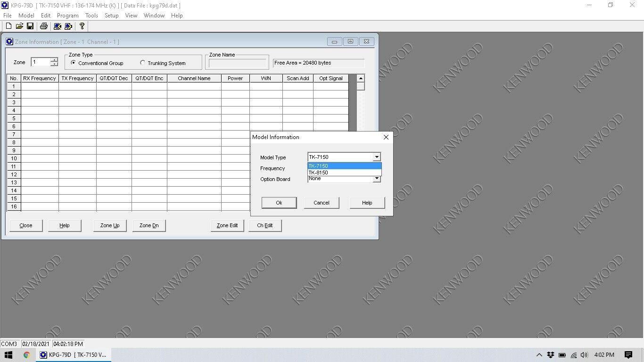The image size is (644, 362).
Task: Write data to the radio toolbar icon
Action: point(68,26)
